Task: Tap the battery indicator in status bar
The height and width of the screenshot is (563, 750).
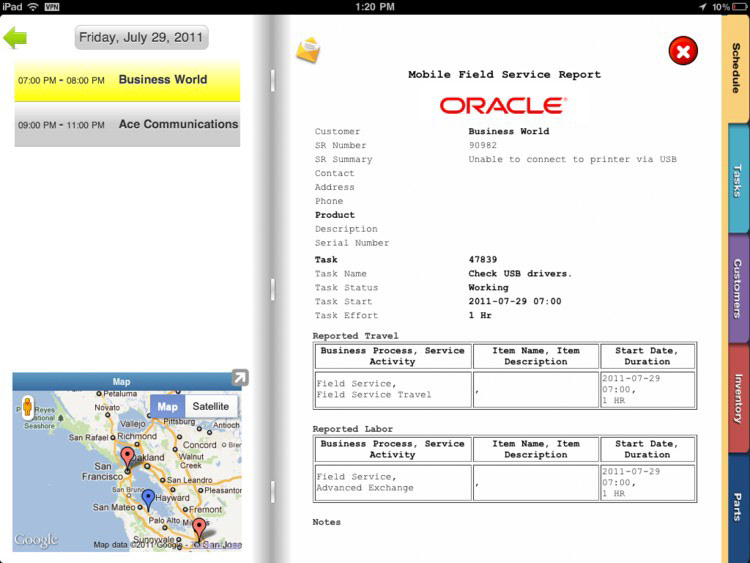Action: [739, 7]
